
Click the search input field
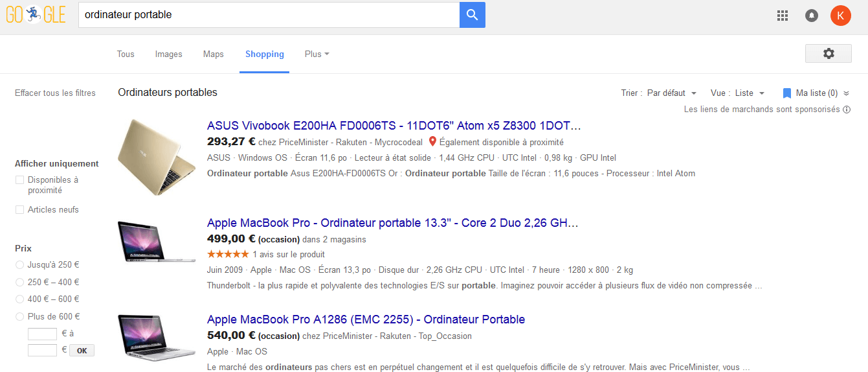[269, 15]
